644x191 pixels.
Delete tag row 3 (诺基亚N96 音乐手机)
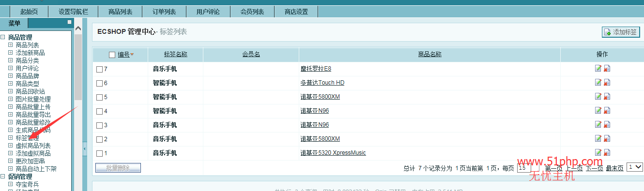pos(607,125)
